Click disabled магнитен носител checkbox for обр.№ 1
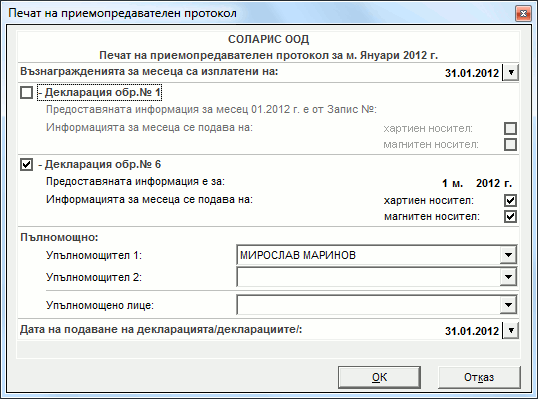 (510, 144)
